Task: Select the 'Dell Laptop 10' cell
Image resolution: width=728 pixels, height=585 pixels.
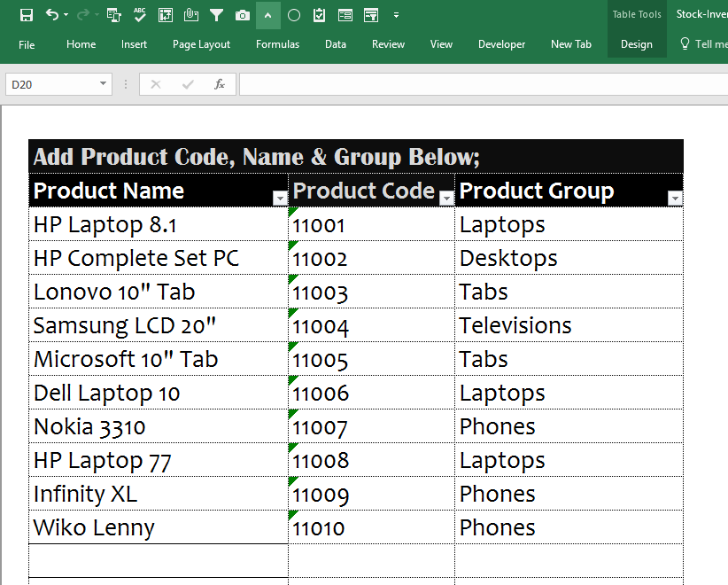Action: point(159,393)
